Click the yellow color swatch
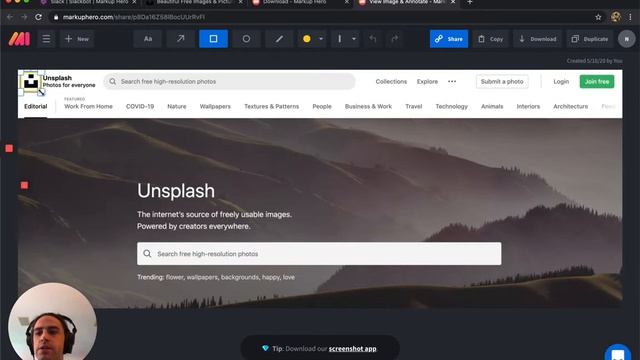This screenshot has width=640, height=360. pos(307,39)
